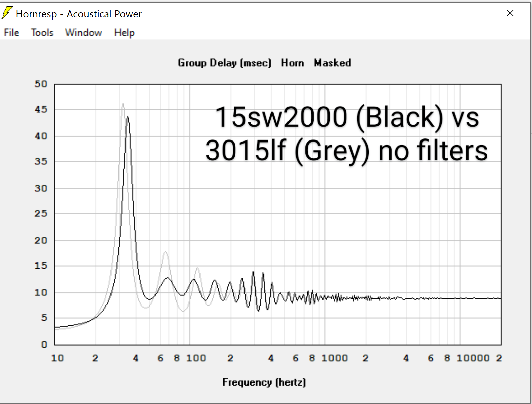Click the Frequency (hertz) axis label
Viewport: 532px width, 404px height.
tap(264, 382)
